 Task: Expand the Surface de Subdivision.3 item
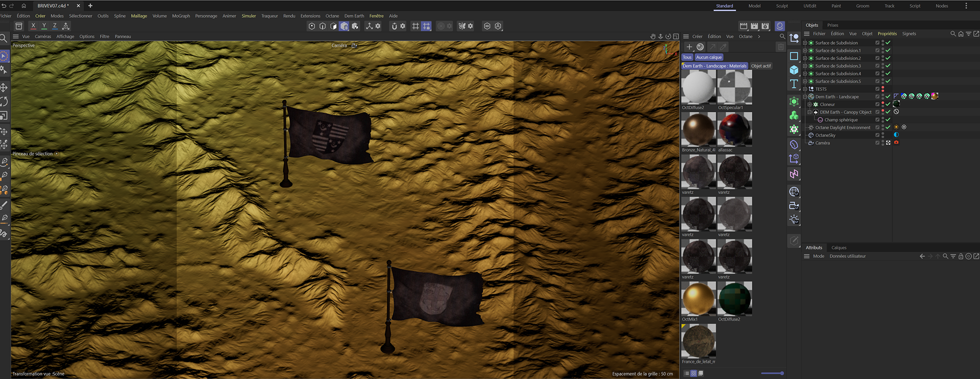pyautogui.click(x=805, y=66)
